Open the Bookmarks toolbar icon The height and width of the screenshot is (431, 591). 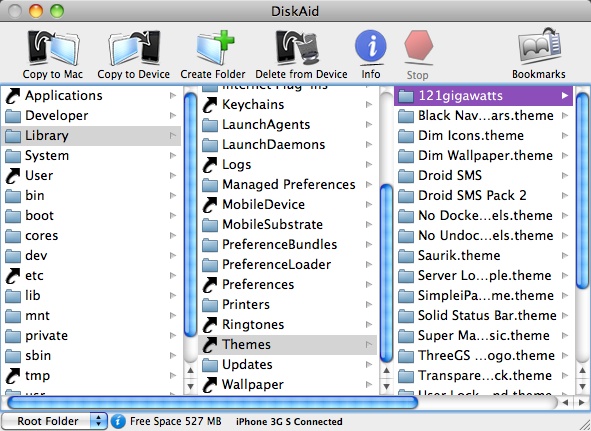tap(539, 47)
